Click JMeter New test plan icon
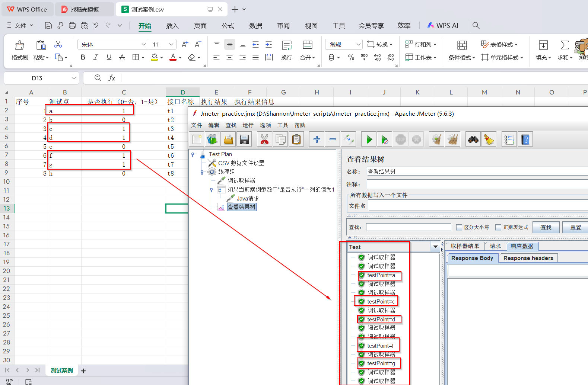This screenshot has width=588, height=385. (197, 139)
